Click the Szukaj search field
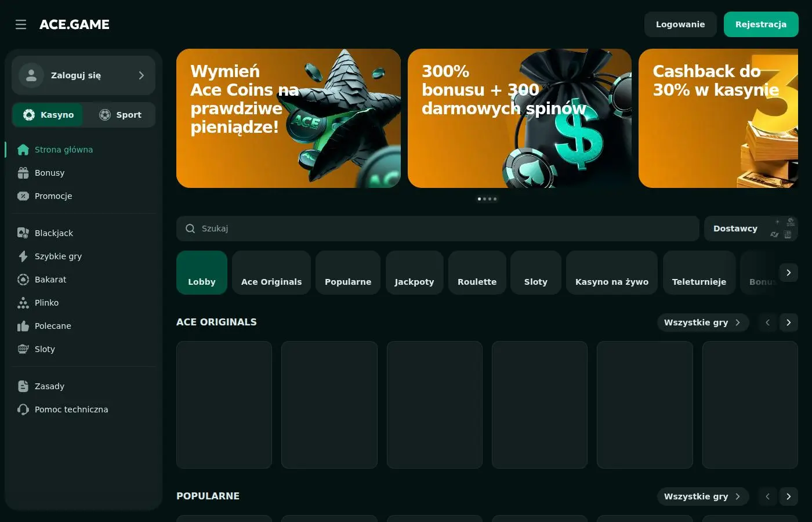812x522 pixels. coord(438,229)
